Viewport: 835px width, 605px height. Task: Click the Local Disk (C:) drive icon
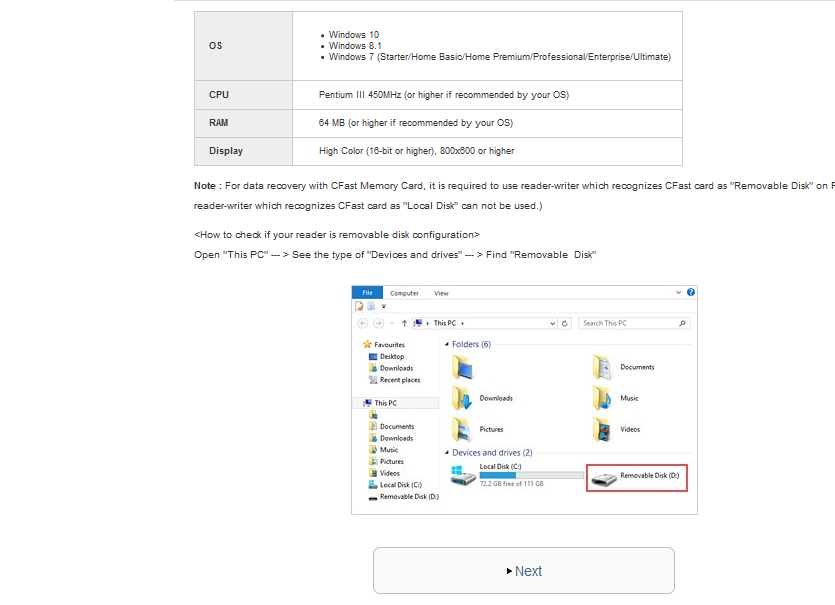pos(463,475)
